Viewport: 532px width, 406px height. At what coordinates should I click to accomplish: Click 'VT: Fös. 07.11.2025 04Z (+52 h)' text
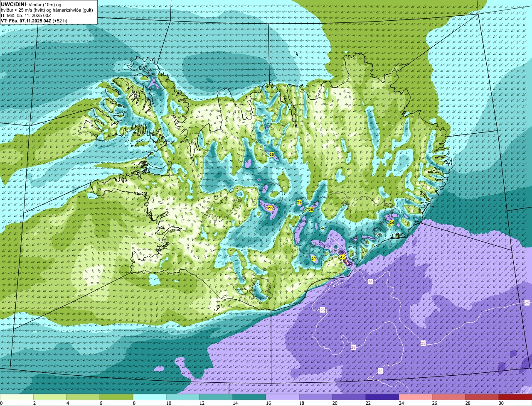point(34,21)
